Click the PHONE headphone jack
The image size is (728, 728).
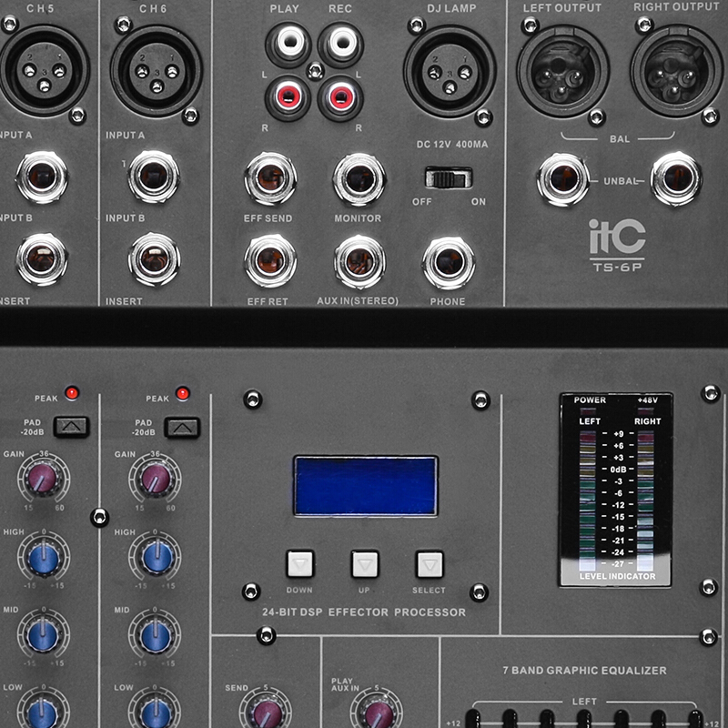coord(449,262)
